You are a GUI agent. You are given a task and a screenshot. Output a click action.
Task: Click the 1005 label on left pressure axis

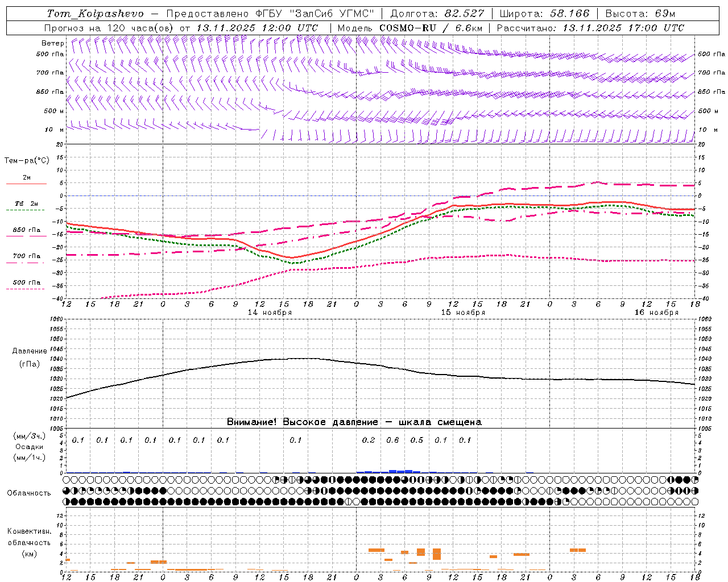pos(57,429)
